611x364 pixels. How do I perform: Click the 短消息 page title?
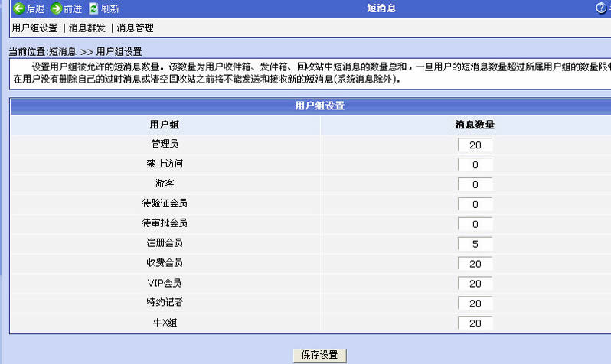pyautogui.click(x=381, y=8)
